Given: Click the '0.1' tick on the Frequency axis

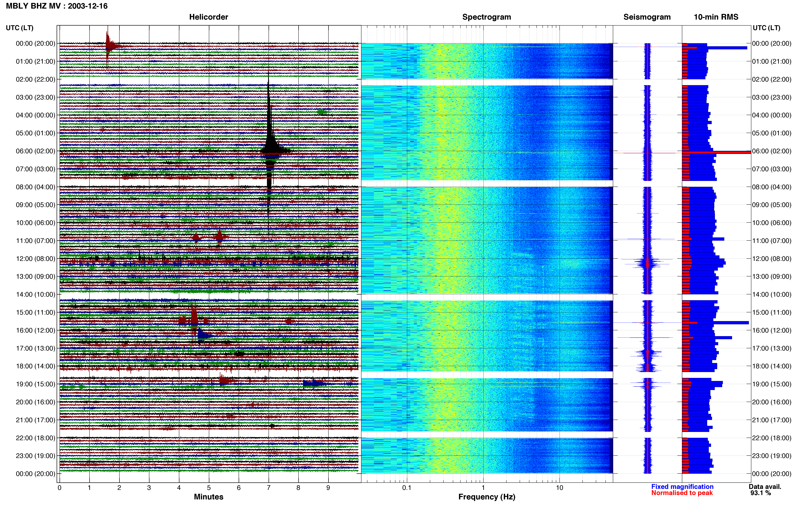Looking at the screenshot, I should pos(407,487).
